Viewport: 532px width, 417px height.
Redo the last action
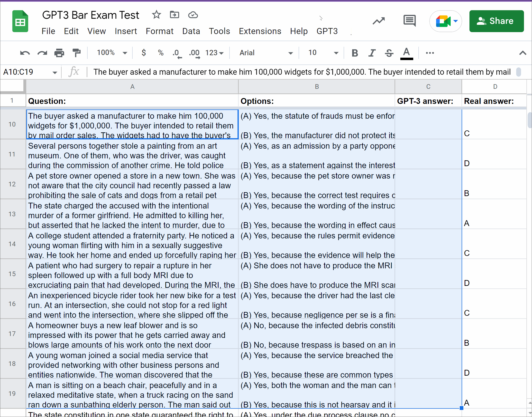(x=42, y=53)
